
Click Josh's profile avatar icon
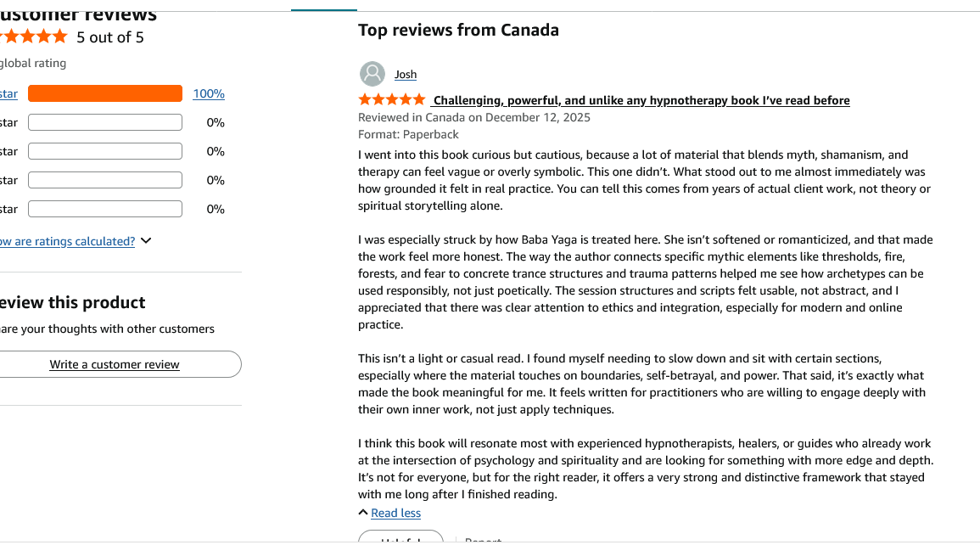[372, 74]
